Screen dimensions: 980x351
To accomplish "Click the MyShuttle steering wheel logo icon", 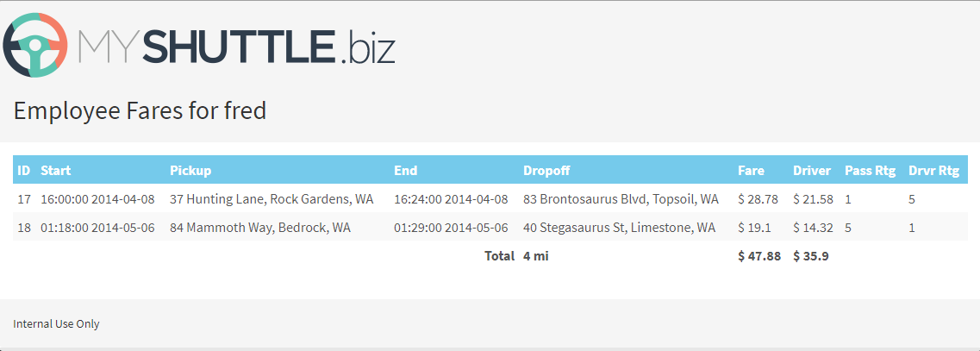I will tap(35, 45).
